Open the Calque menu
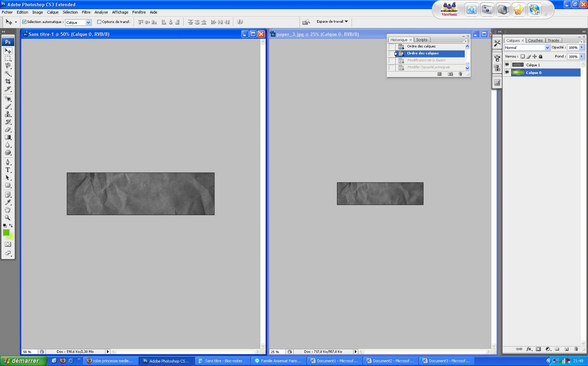The image size is (588, 366). tap(53, 12)
